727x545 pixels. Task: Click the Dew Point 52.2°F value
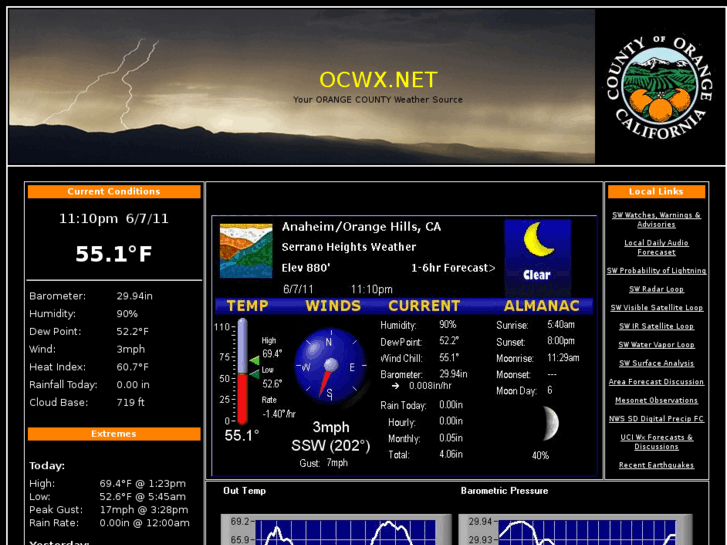(133, 332)
